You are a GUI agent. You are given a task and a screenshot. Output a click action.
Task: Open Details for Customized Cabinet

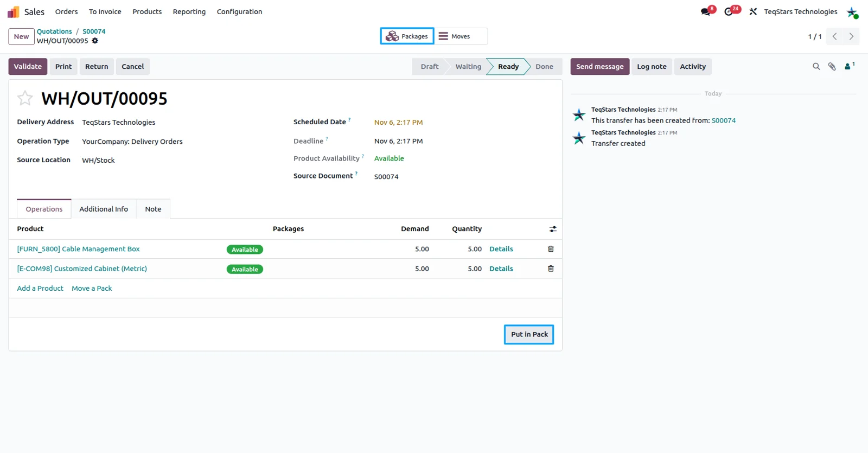[501, 269]
